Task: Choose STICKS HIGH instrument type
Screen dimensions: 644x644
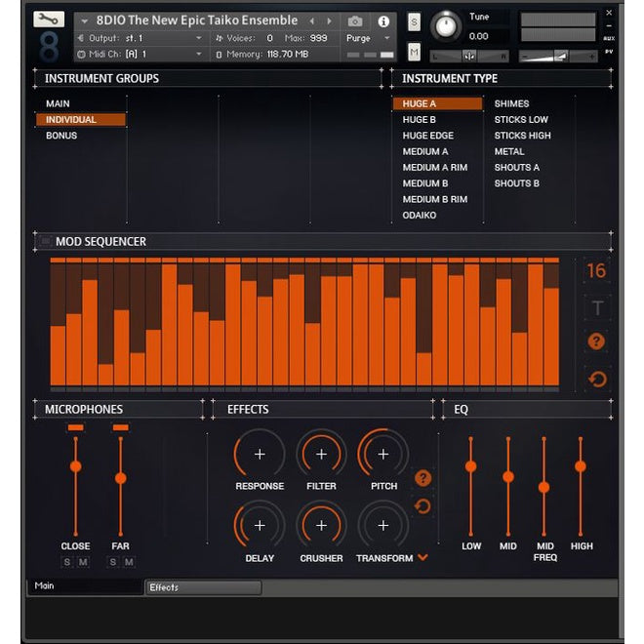Action: click(522, 136)
